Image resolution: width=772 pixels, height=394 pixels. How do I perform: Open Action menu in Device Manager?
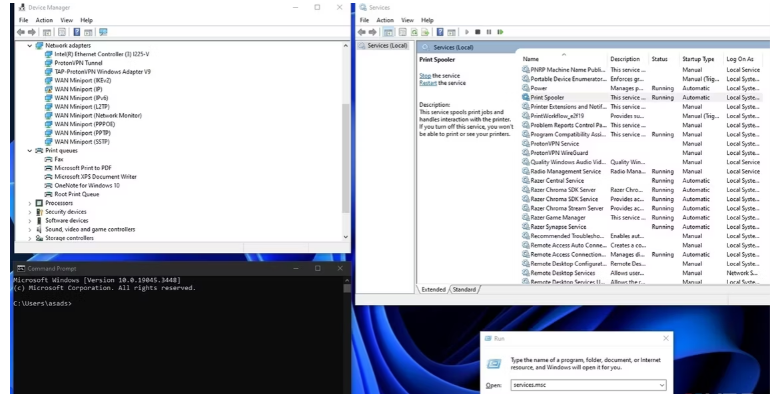click(x=44, y=20)
